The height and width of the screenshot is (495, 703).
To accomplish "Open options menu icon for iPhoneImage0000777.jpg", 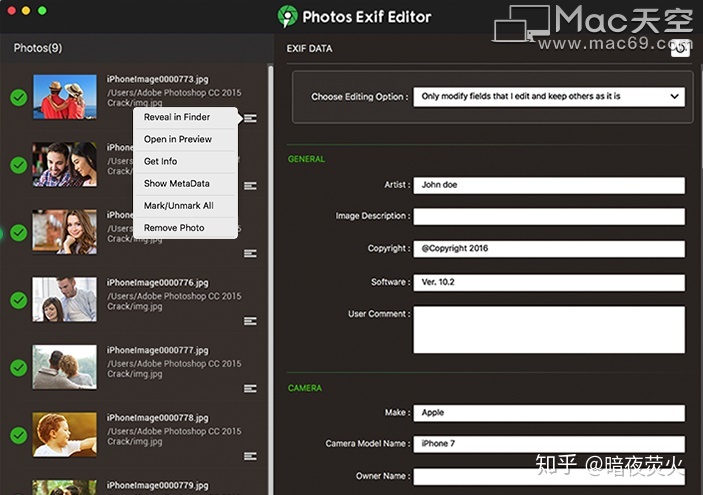I will point(250,388).
